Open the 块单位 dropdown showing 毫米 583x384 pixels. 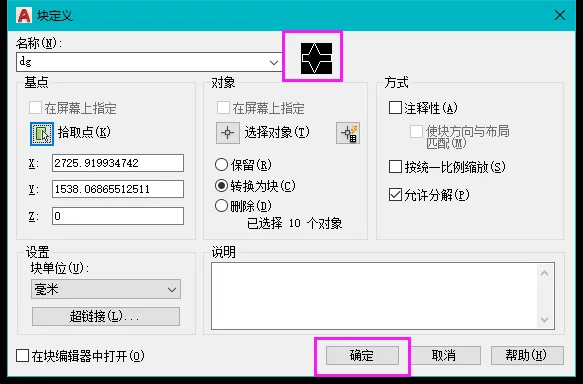pos(106,289)
